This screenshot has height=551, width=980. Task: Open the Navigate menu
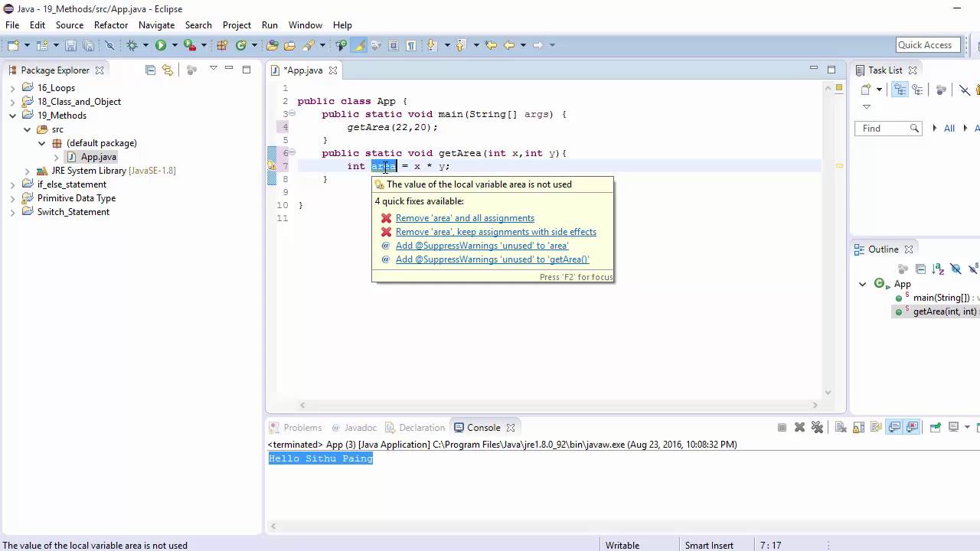(156, 25)
